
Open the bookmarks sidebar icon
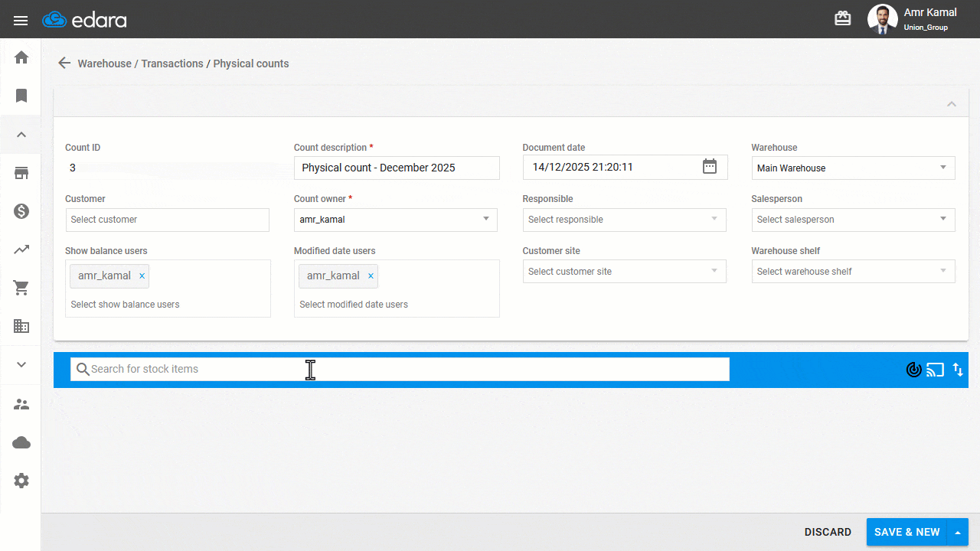[21, 96]
